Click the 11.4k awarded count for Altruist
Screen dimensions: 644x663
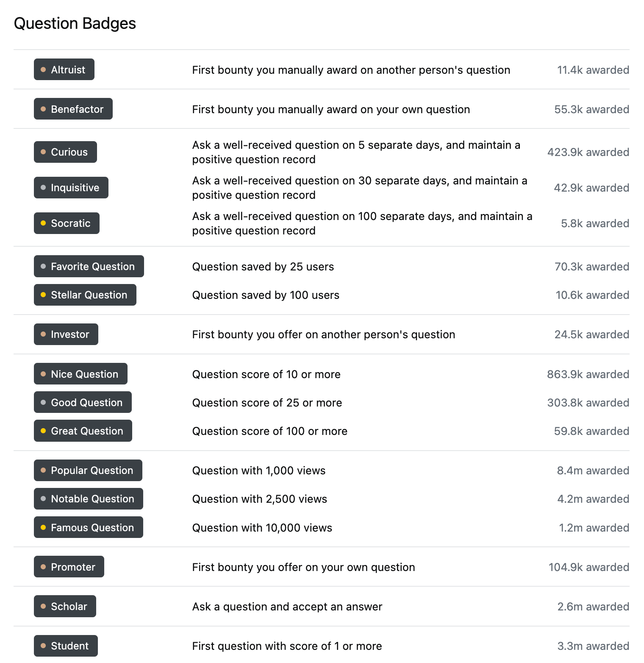click(593, 70)
